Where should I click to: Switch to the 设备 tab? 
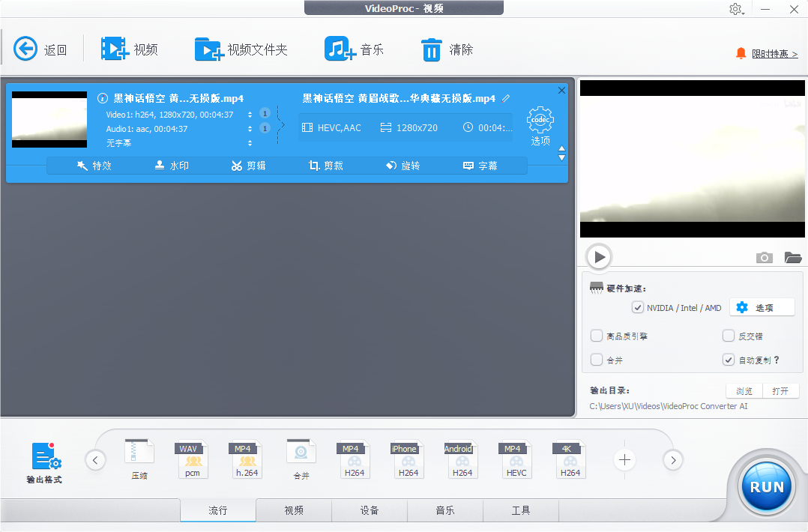(369, 509)
